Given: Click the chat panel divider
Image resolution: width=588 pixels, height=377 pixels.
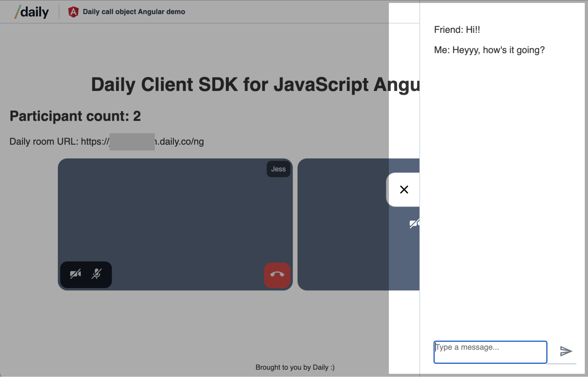Looking at the screenshot, I should (419, 188).
